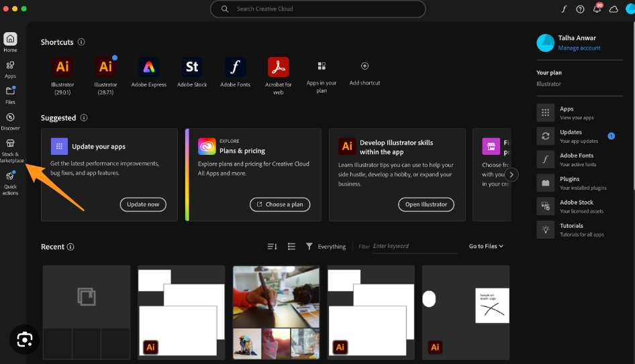The image size is (635, 364).
Task: Click the Add shortcut plus icon
Action: pos(364,66)
